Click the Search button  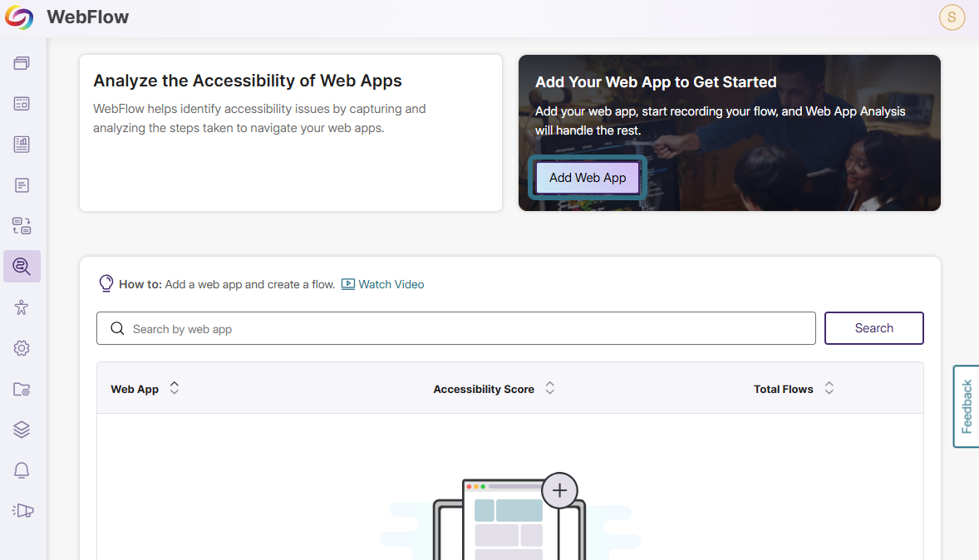click(874, 328)
